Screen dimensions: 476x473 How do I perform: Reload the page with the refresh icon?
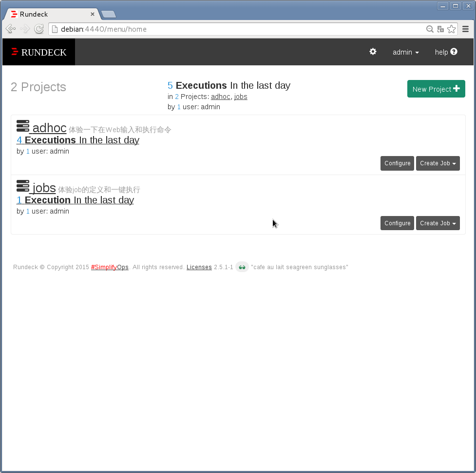39,29
